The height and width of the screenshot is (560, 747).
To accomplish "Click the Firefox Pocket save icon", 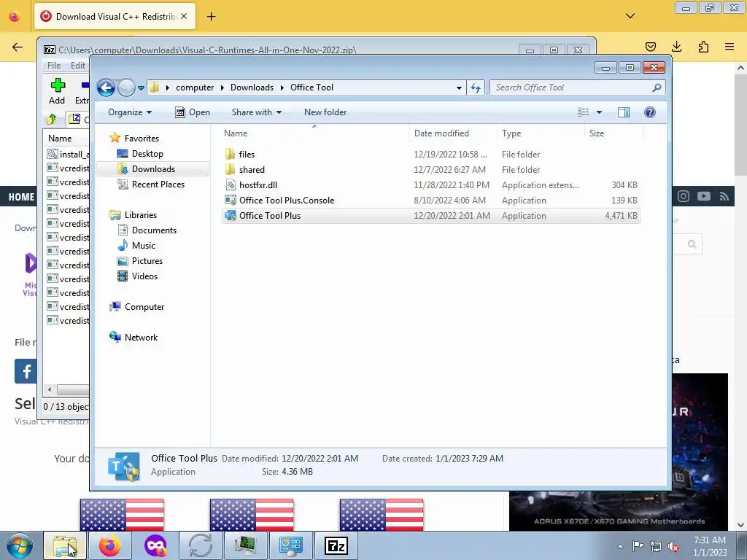I will [x=650, y=47].
